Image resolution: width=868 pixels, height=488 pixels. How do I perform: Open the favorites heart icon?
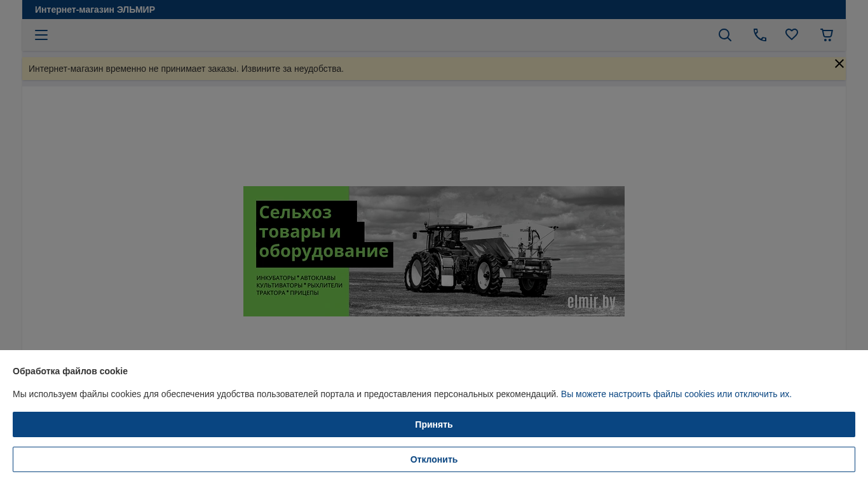[x=792, y=35]
